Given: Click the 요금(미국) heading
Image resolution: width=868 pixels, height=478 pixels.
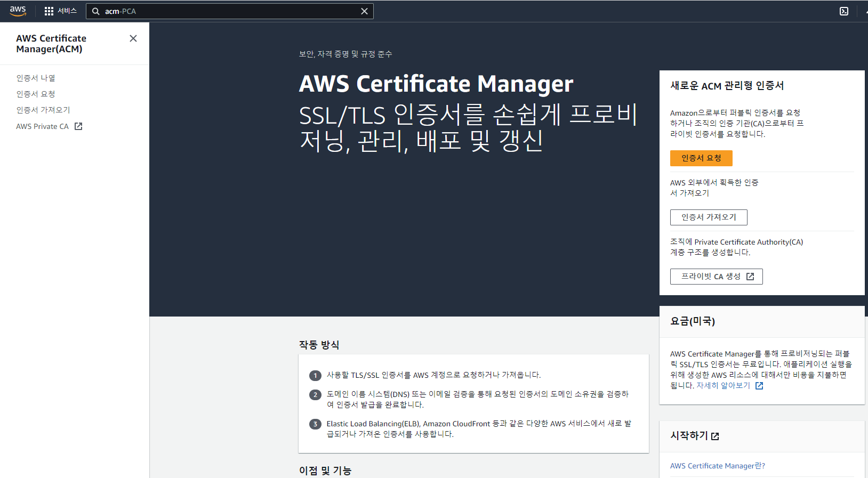Looking at the screenshot, I should (693, 321).
